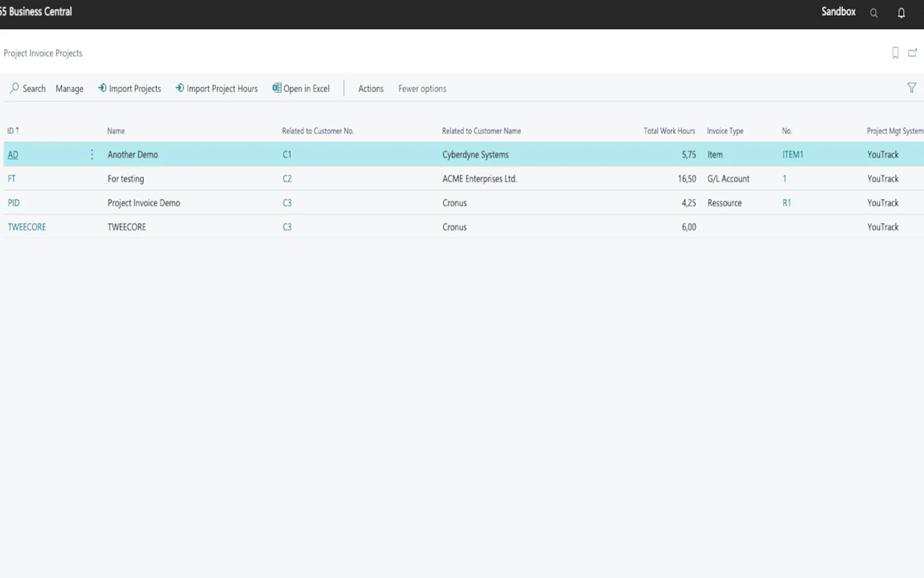The width and height of the screenshot is (924, 578).
Task: Click 'G/L Account' invoice type cell
Action: [x=728, y=179]
